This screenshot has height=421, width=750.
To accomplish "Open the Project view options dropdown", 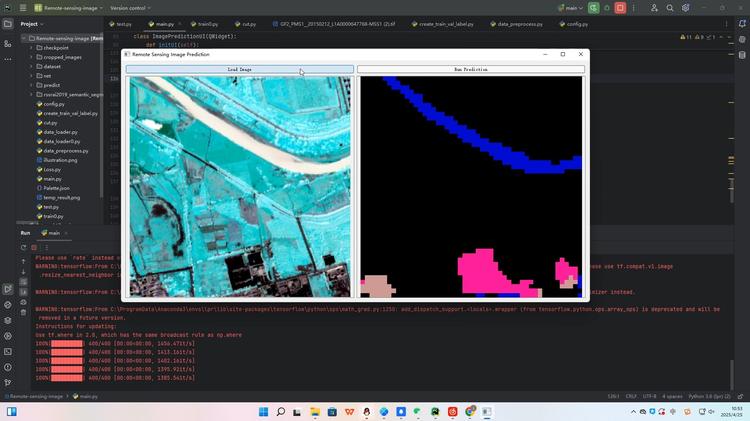I will click(x=32, y=24).
